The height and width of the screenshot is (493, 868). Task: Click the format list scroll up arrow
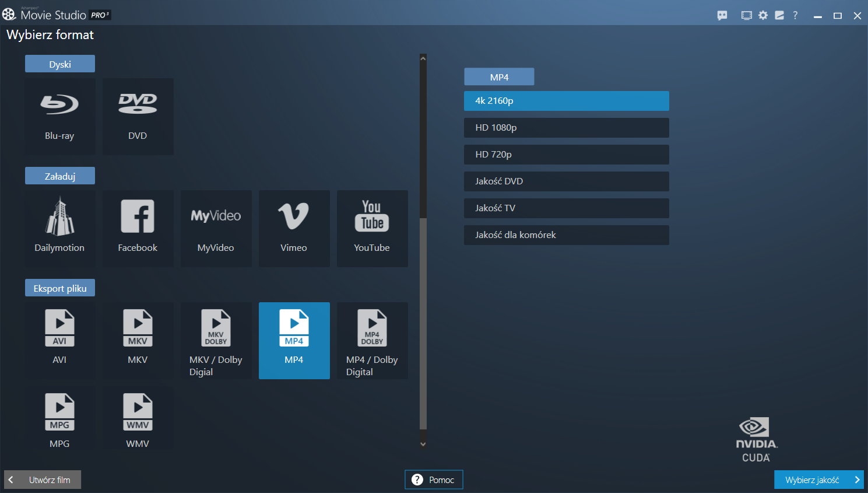tap(423, 58)
